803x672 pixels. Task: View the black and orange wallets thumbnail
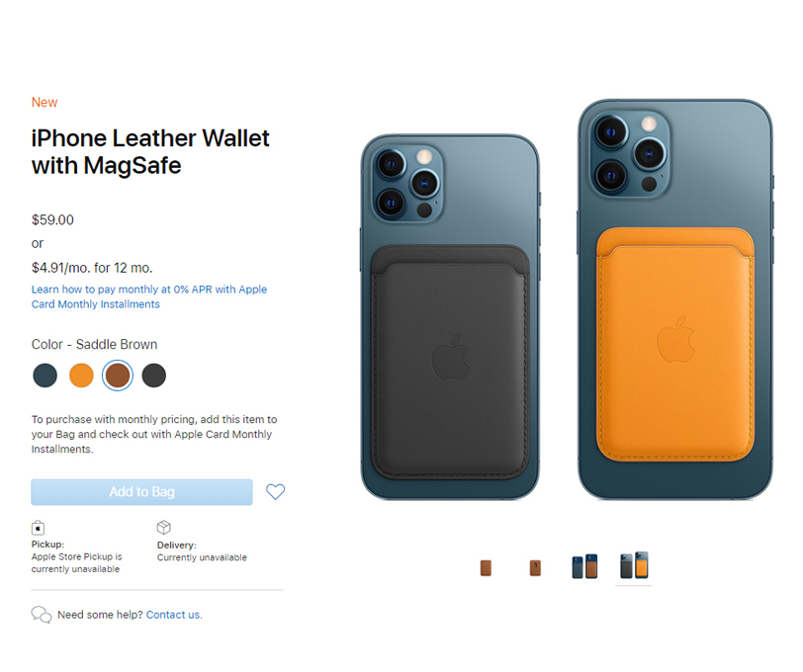click(x=634, y=565)
